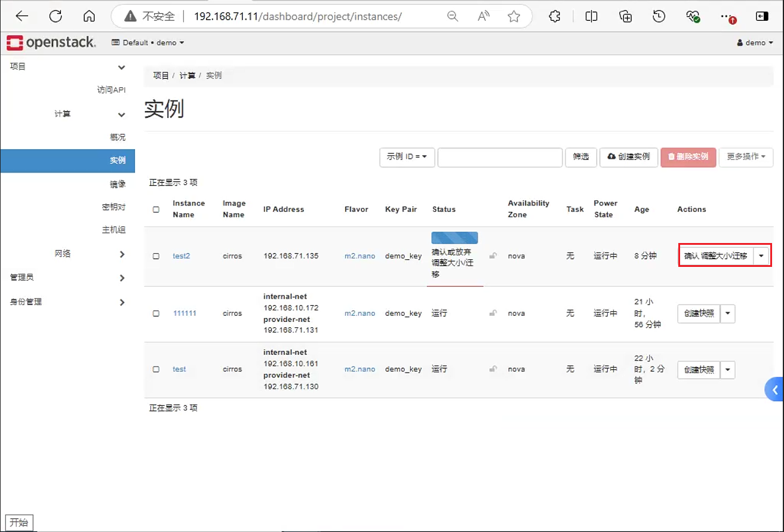The width and height of the screenshot is (784, 532).
Task: Click the 筛选 button
Action: (x=581, y=157)
